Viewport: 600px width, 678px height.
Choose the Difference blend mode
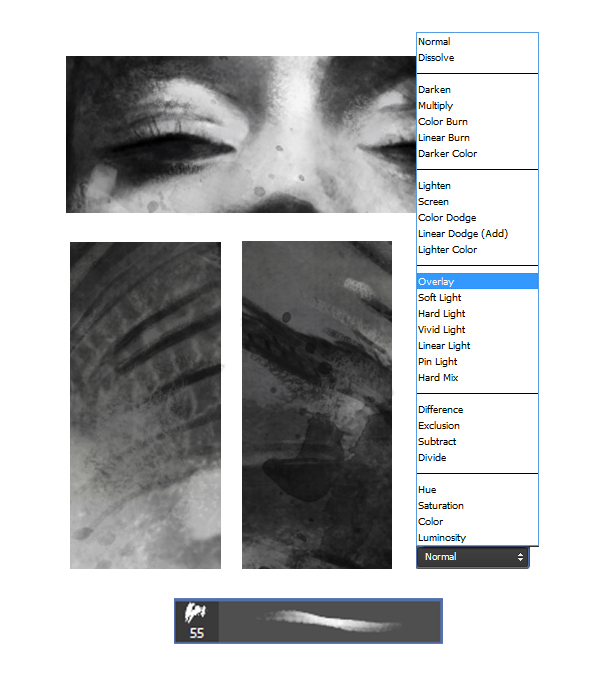(477, 410)
